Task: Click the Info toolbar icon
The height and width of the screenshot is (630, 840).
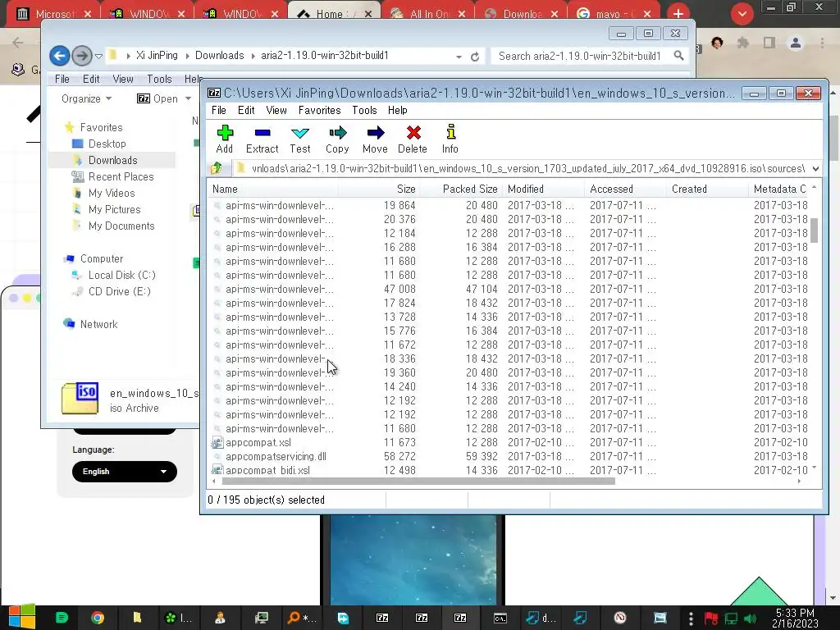Action: pos(450,139)
